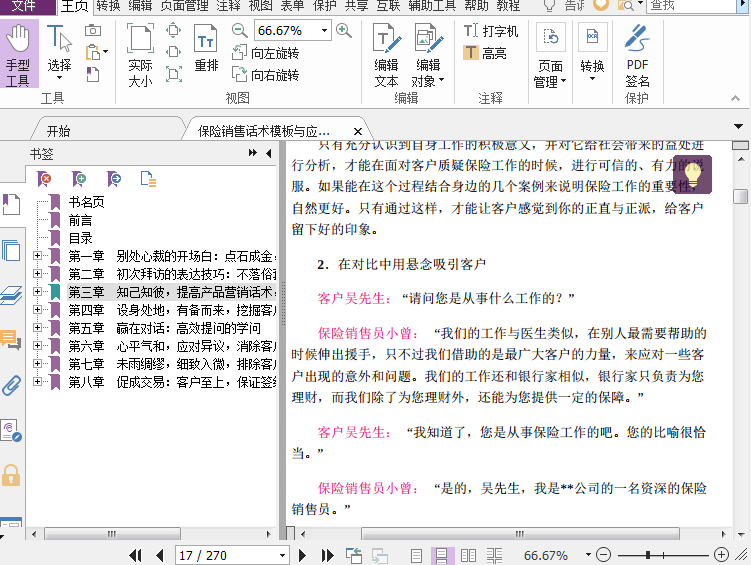
Task: Expand the 第五章 bookmark node
Action: [x=37, y=328]
